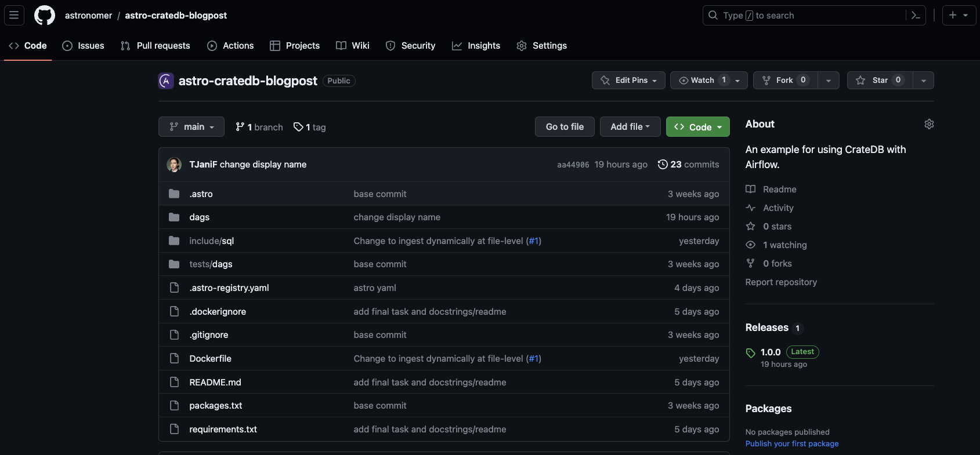Open the dags folder name link

[x=199, y=217]
